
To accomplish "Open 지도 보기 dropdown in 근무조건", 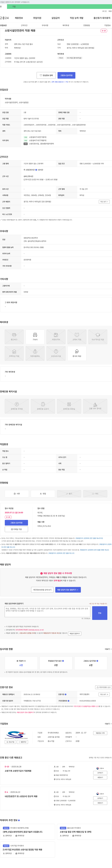I will point(104,202).
